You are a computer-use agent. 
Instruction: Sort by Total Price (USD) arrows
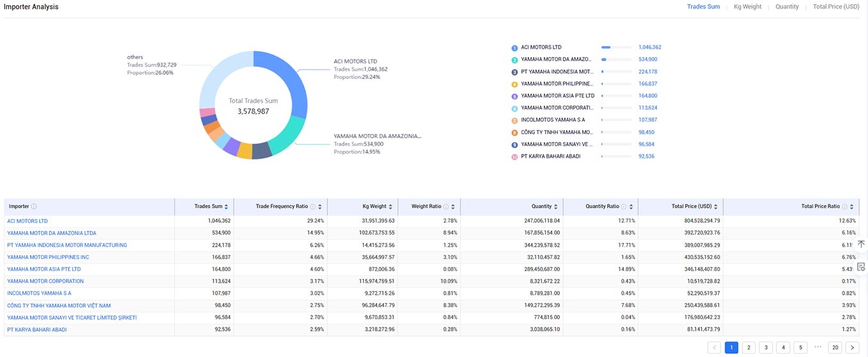(716, 206)
